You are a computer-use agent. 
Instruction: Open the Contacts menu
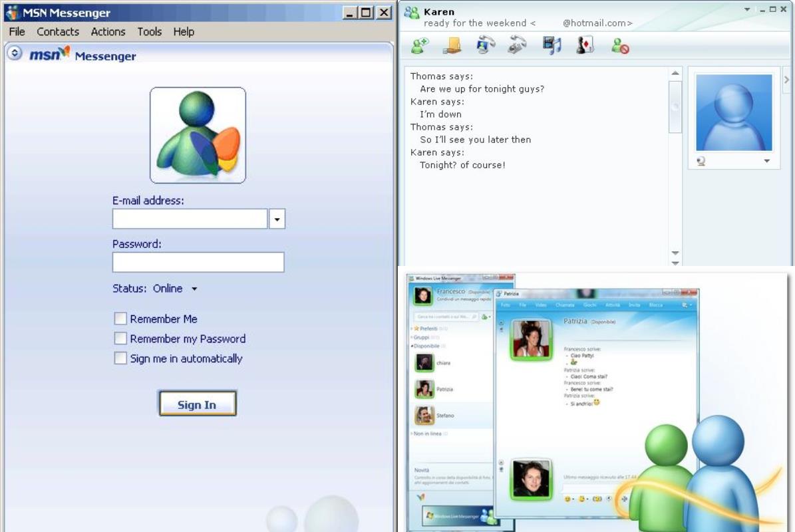(57, 31)
